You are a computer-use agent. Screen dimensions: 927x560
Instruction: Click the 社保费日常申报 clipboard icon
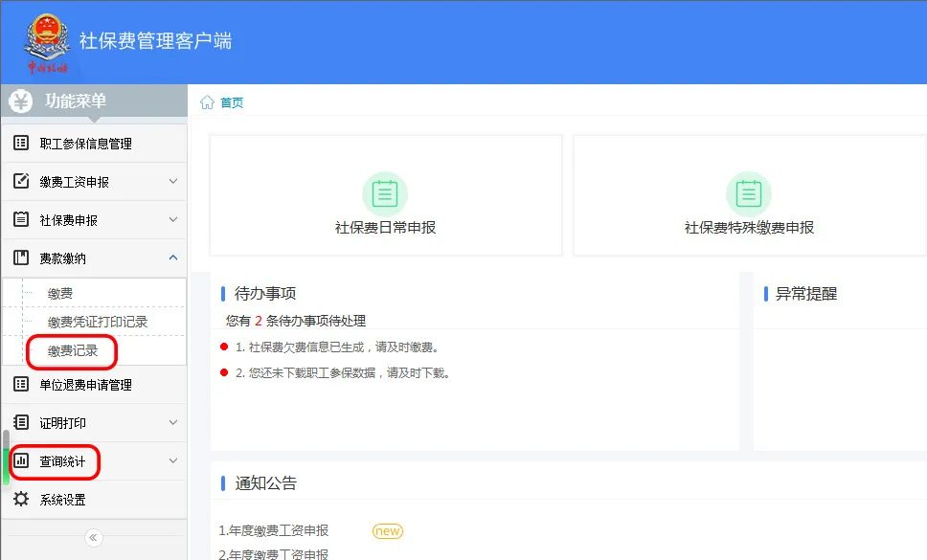[385, 194]
